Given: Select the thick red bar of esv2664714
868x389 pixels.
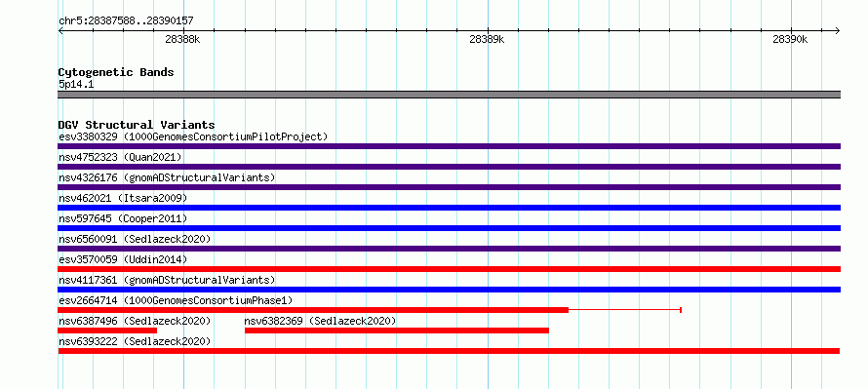Looking at the screenshot, I should click(313, 310).
